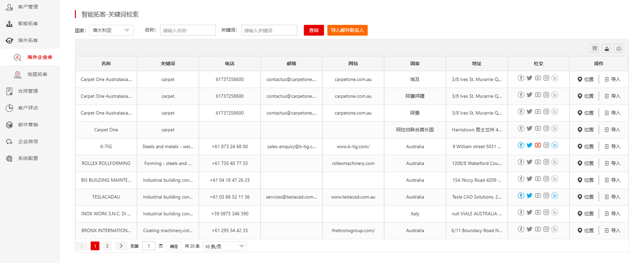Screen dimensions: 644x263
Task: Click 企业微信 sidebar chat icon
Action: pyautogui.click(x=9, y=142)
